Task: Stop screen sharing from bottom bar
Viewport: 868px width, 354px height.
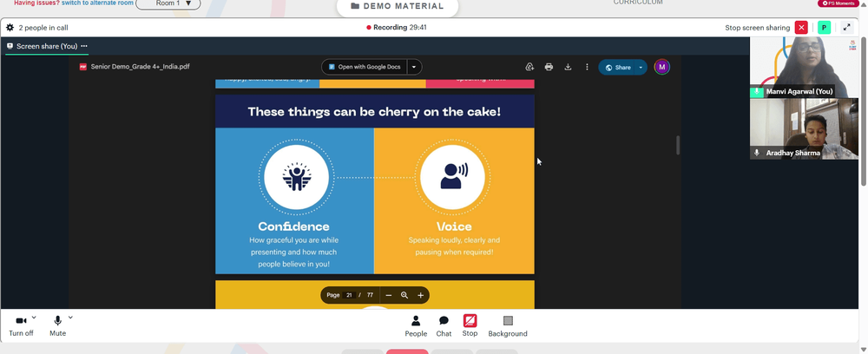Action: coord(470,325)
